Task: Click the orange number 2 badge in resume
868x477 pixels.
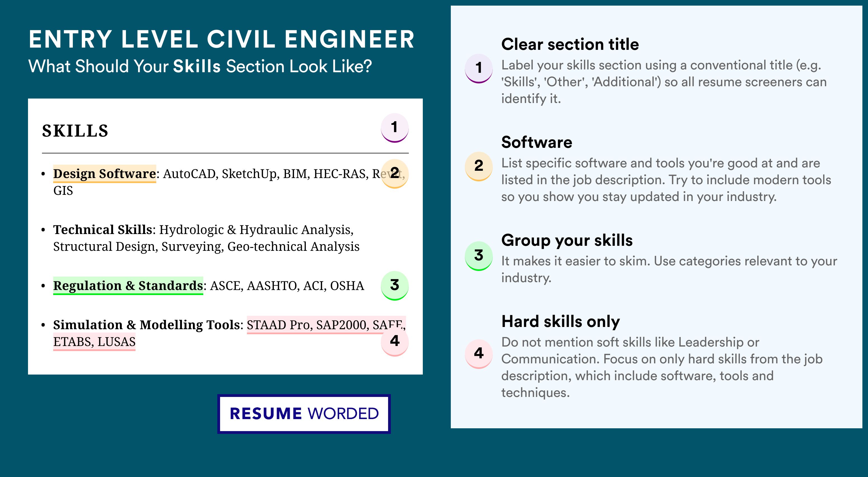Action: coord(395,174)
